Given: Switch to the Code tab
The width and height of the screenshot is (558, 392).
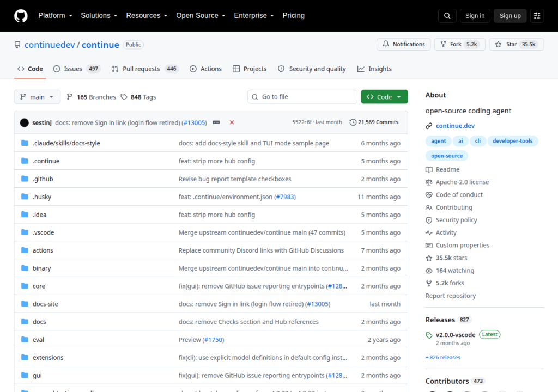Looking at the screenshot, I should tap(31, 69).
